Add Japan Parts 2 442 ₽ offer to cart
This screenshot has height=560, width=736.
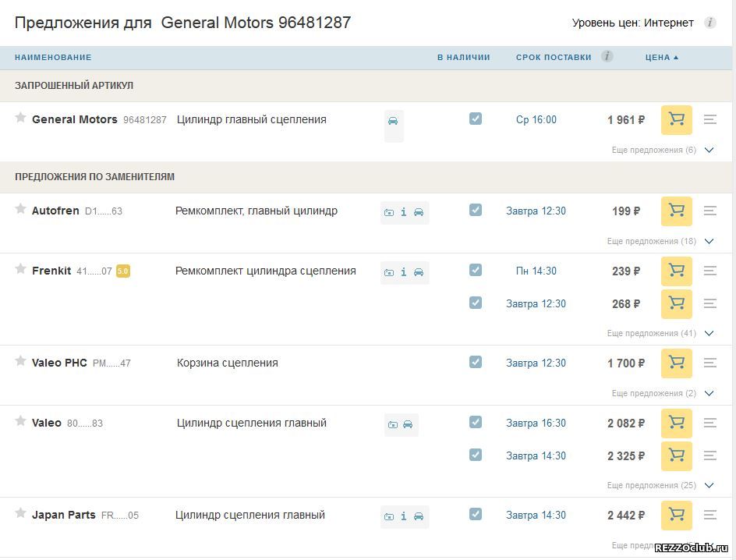tap(677, 515)
